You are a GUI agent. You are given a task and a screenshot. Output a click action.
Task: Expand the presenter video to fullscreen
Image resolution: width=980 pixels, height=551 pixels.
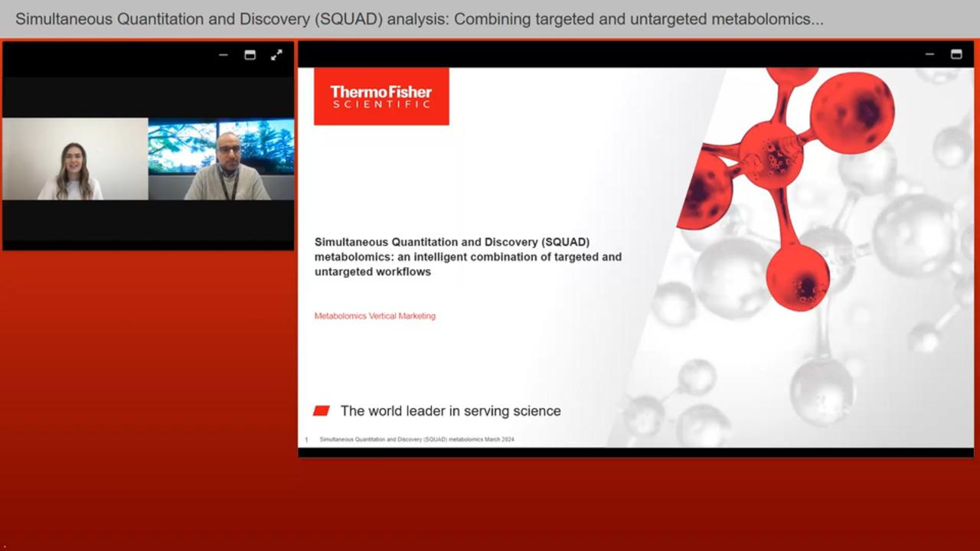pyautogui.click(x=276, y=55)
